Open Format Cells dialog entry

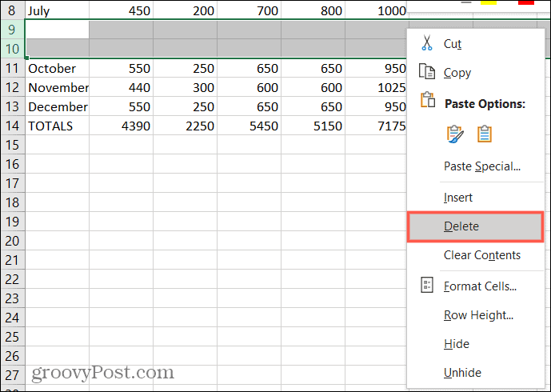pos(475,286)
